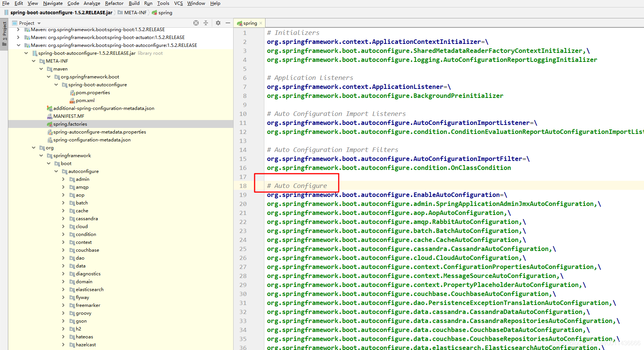The height and width of the screenshot is (350, 644).
Task: Click the amqp package folder icon
Action: coord(72,187)
